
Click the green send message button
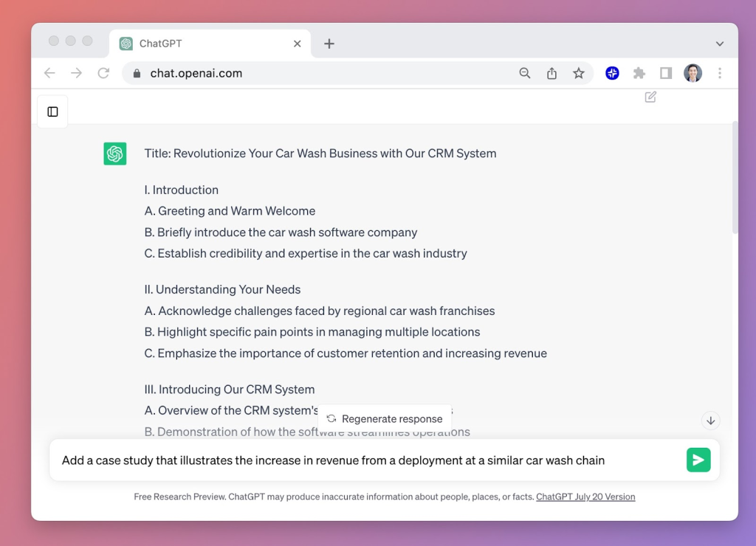pyautogui.click(x=698, y=460)
